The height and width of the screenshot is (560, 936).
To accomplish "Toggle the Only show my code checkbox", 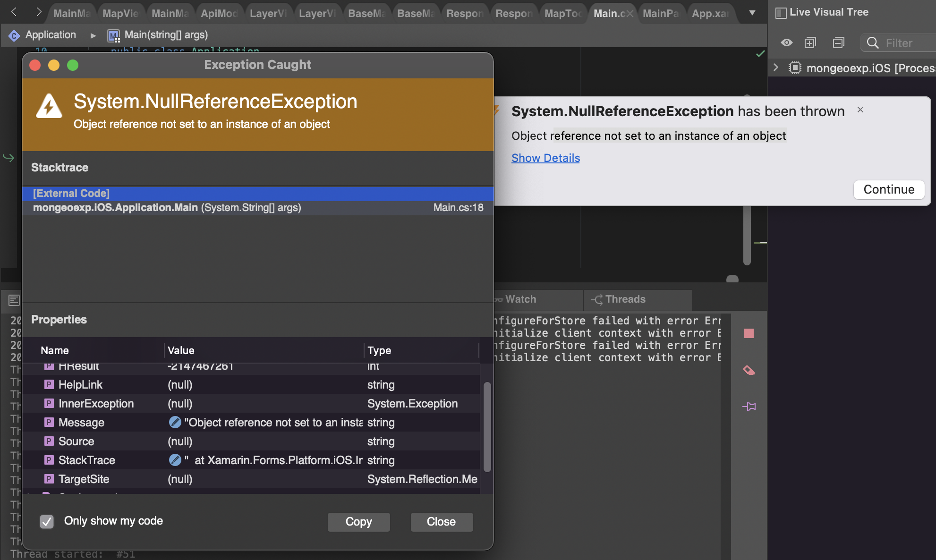I will click(46, 522).
